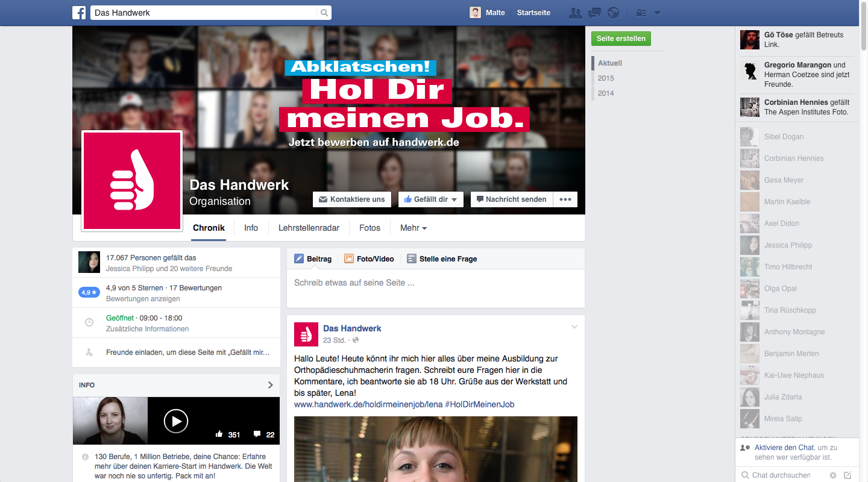Viewport: 868px width, 482px height.
Task: Open the privacy shortcuts lock icon
Action: pyautogui.click(x=641, y=13)
